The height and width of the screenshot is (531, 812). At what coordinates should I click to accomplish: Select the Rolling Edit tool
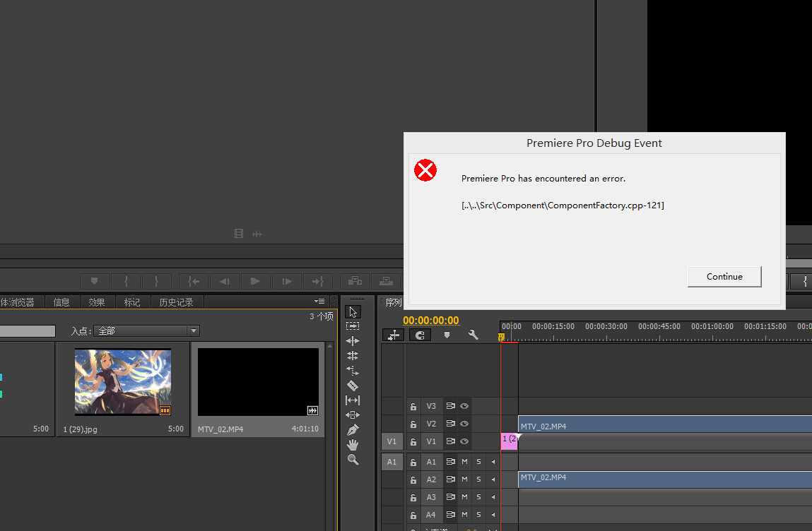(353, 356)
